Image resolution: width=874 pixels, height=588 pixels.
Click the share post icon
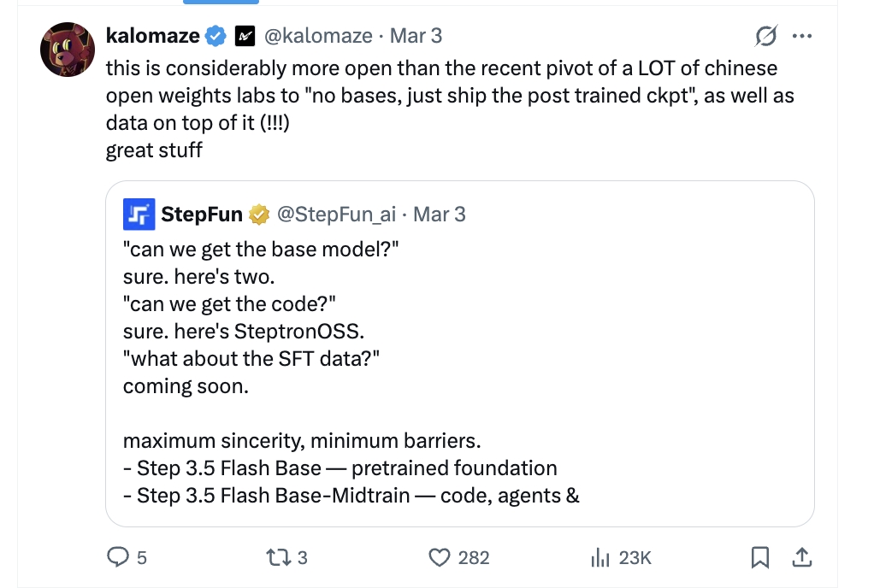click(802, 558)
